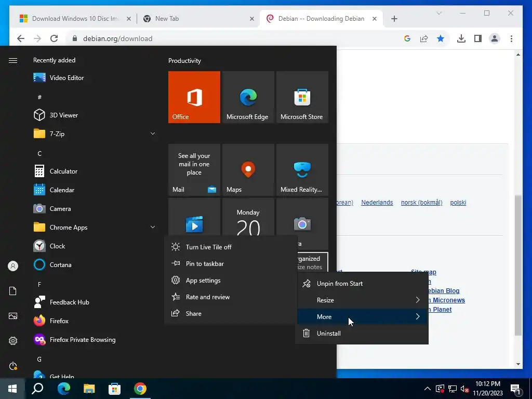Open Chrome three-dot menu
Screen dimensions: 532x399
tap(511, 38)
